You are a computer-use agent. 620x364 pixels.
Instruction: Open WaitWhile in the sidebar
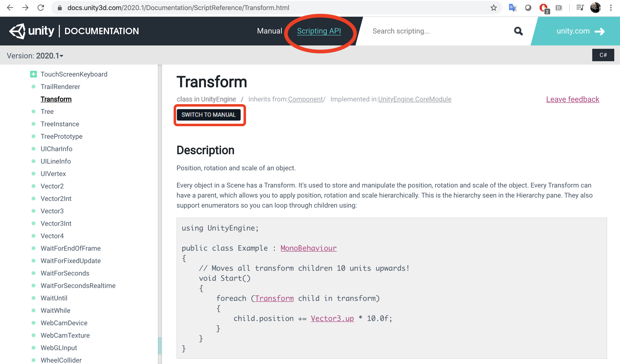click(x=55, y=310)
